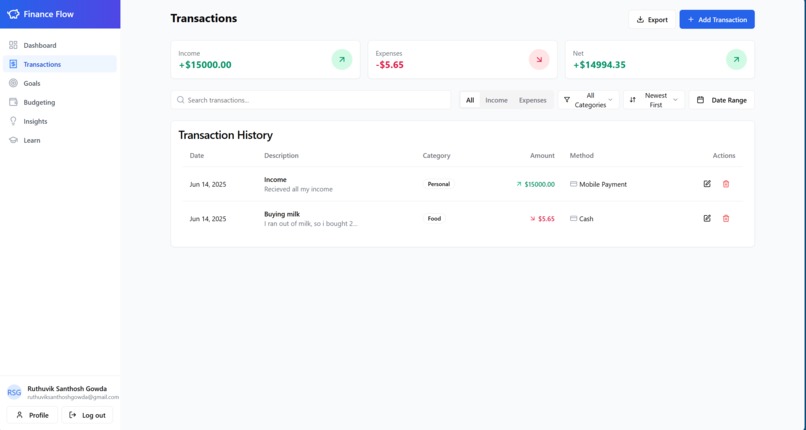Click the calendar icon in Date Range
Screen dimensions: 806x430
click(700, 100)
